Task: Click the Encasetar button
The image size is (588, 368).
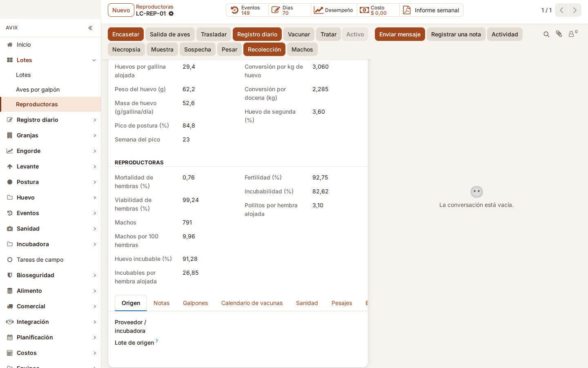Action: click(126, 34)
